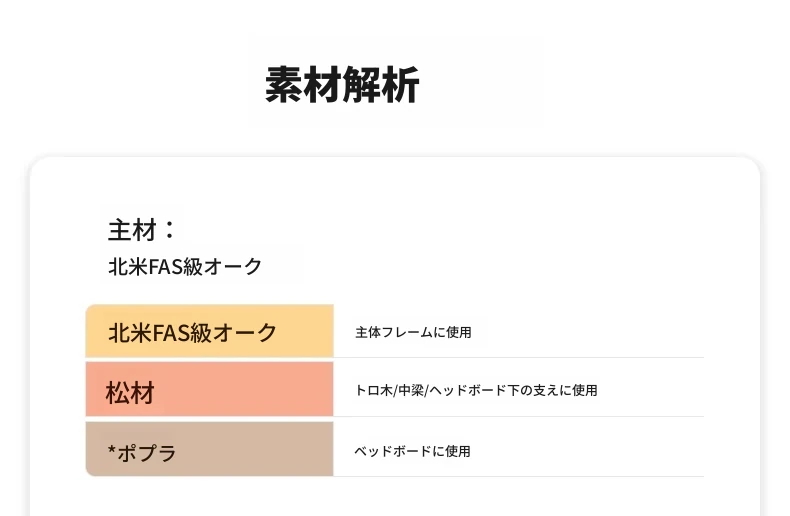Click 北米 in the line below 主材

(x=128, y=267)
